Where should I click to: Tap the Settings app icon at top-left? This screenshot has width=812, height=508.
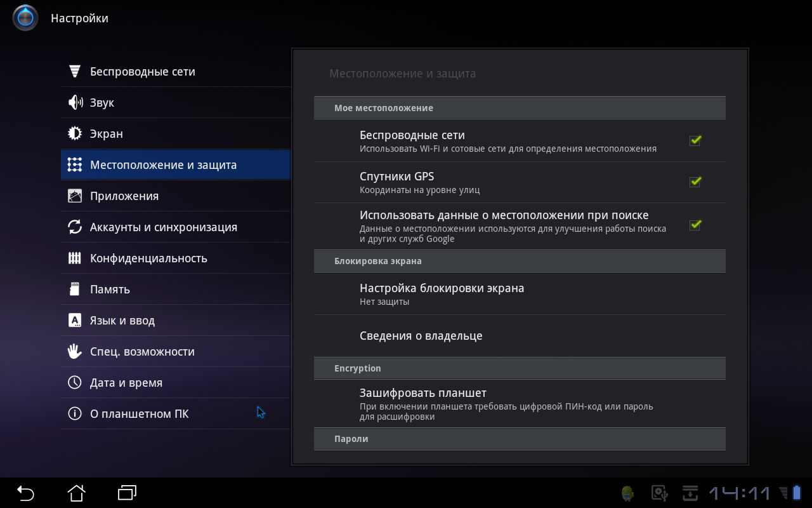click(x=25, y=18)
